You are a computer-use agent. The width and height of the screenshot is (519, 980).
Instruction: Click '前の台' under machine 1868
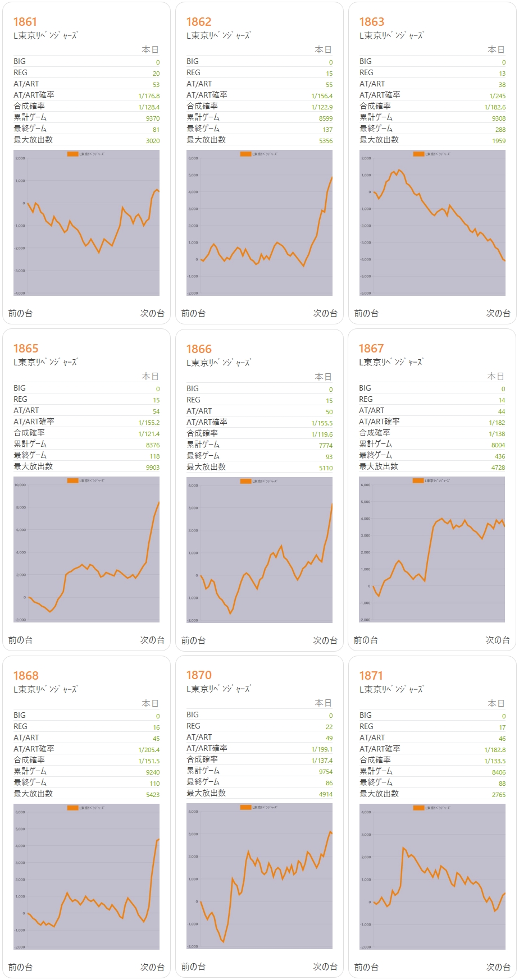tap(20, 967)
